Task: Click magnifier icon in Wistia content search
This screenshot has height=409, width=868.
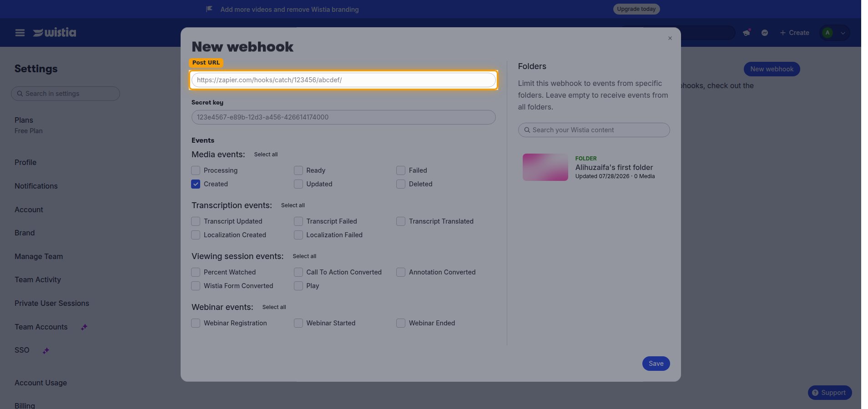Action: [x=527, y=130]
